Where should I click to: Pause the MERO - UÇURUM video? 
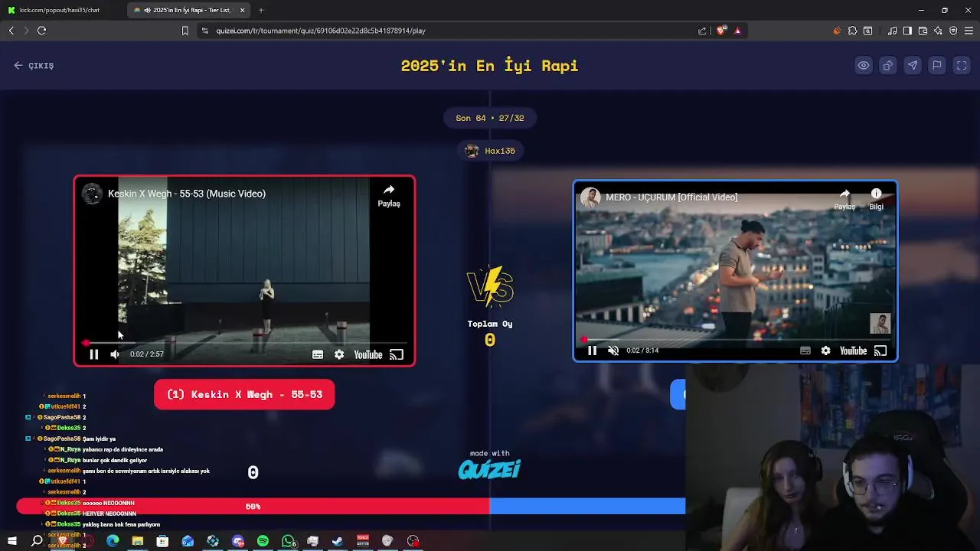click(592, 350)
